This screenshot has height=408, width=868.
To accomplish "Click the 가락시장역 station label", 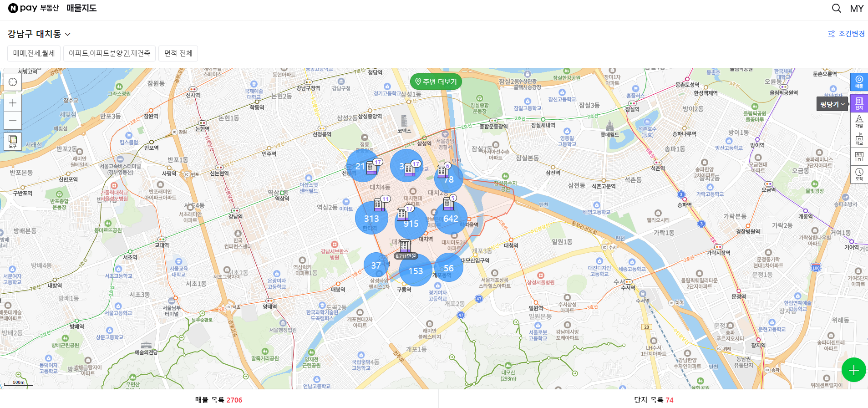I will click(x=718, y=253).
